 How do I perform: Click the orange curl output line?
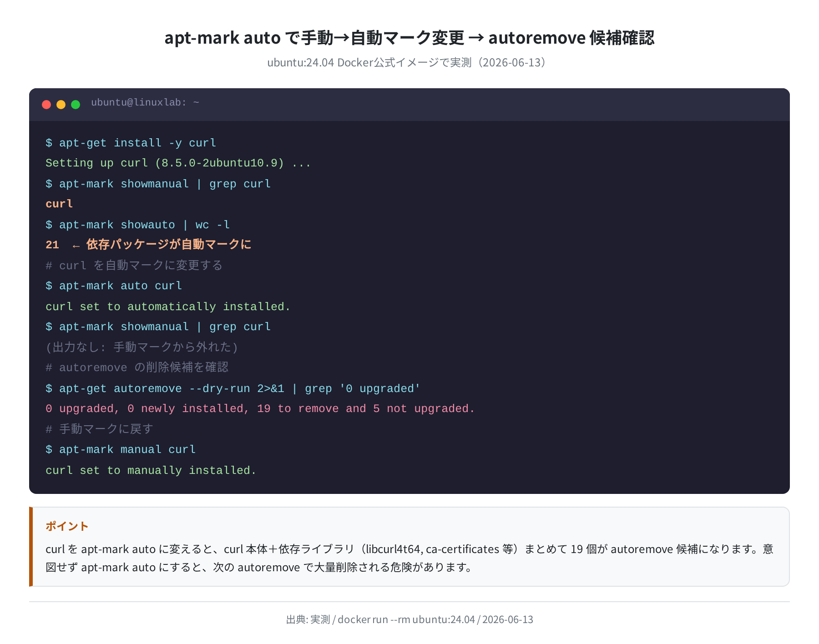coord(59,204)
